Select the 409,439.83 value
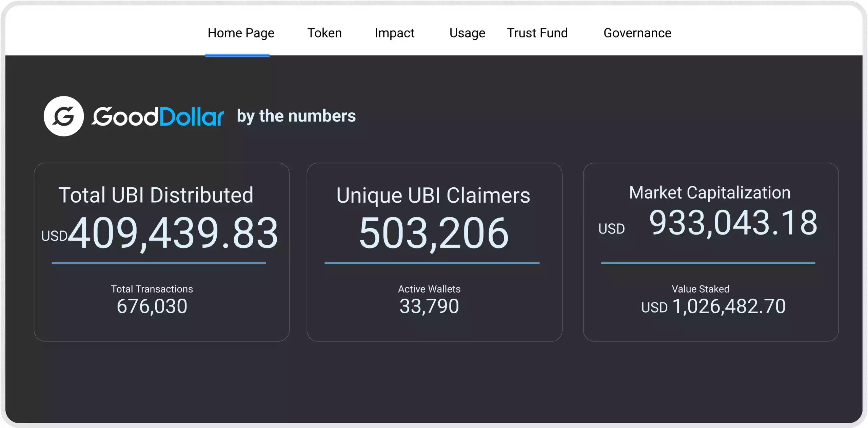Image resolution: width=868 pixels, height=428 pixels. coord(173,234)
